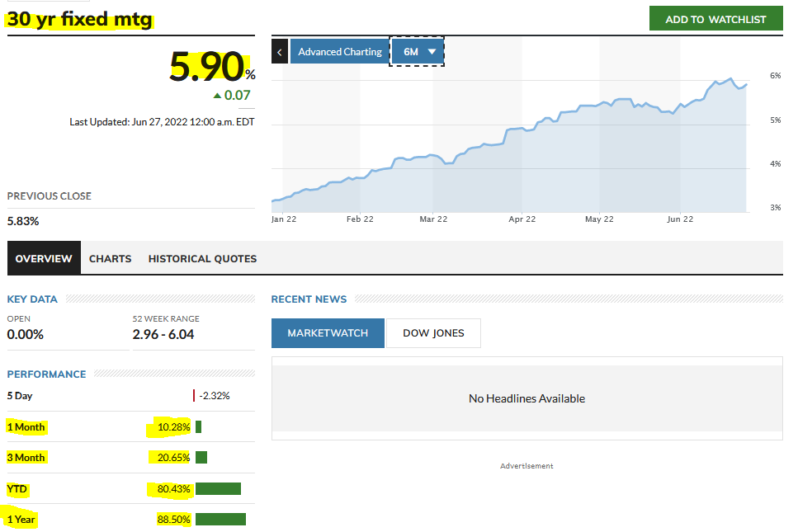
Task: Click the 4% label on chart axis
Action: [x=775, y=164]
